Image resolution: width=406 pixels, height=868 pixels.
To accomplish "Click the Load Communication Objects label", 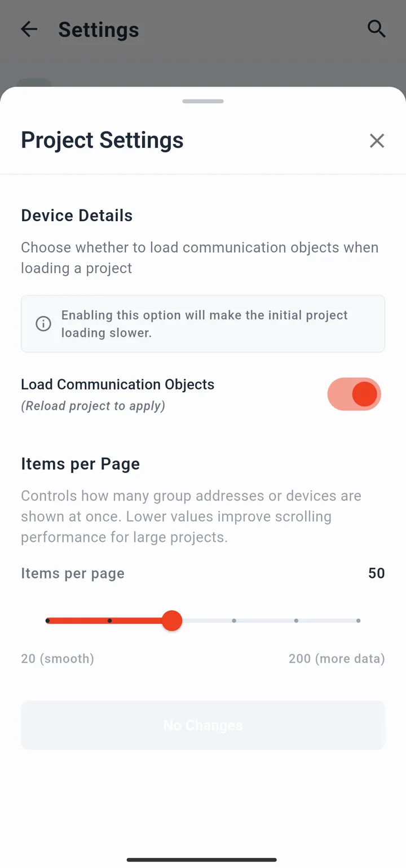I will coord(118,384).
